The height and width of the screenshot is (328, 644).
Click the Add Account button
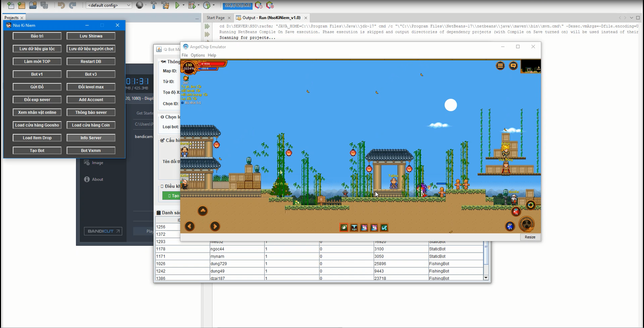[91, 100]
